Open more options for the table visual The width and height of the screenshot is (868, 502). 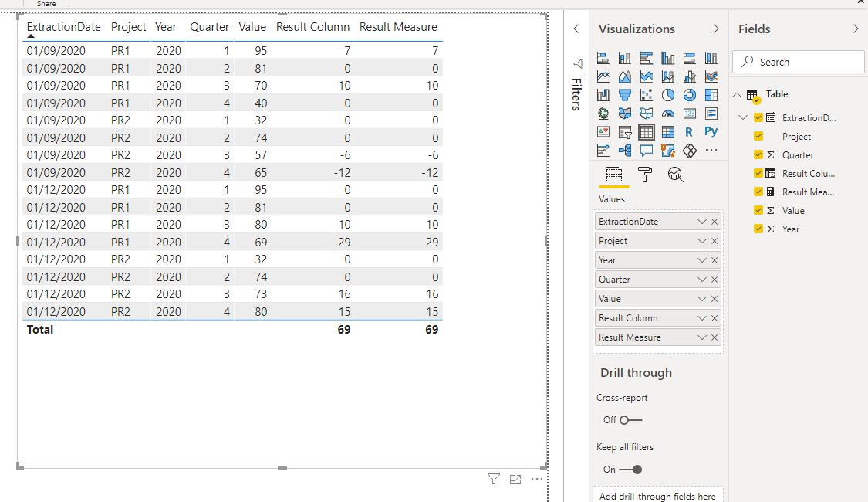pyautogui.click(x=537, y=479)
